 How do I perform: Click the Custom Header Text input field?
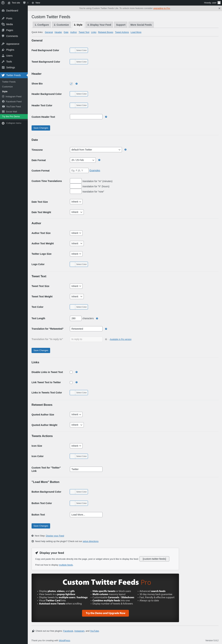(x=86, y=117)
